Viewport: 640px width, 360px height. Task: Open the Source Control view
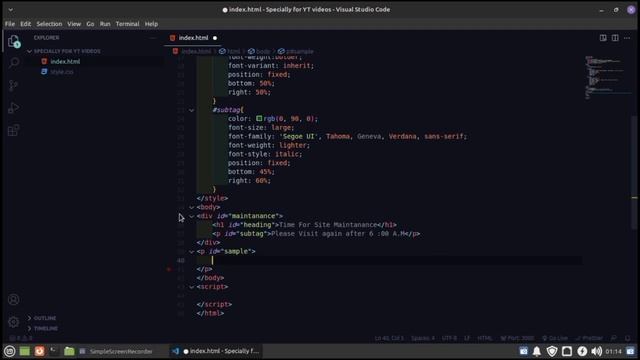(13, 85)
